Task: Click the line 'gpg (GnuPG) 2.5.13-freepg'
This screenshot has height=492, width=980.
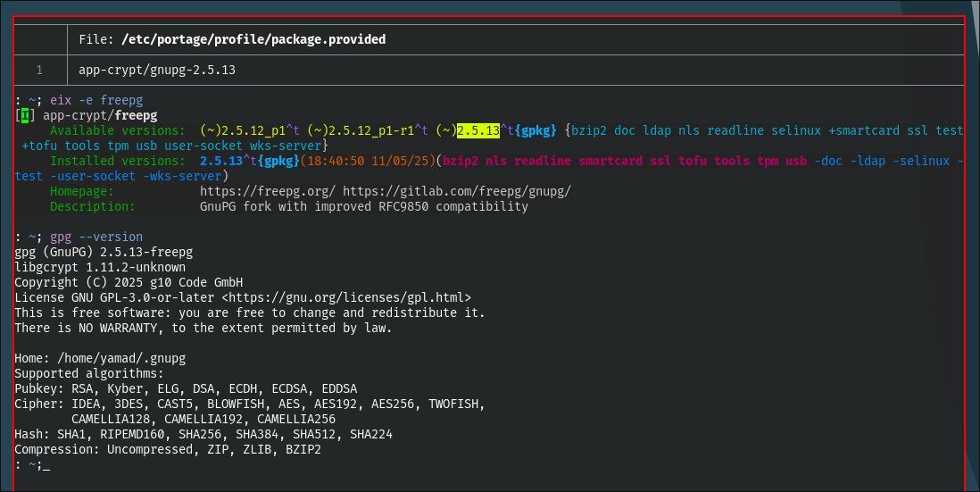Action: (x=104, y=253)
